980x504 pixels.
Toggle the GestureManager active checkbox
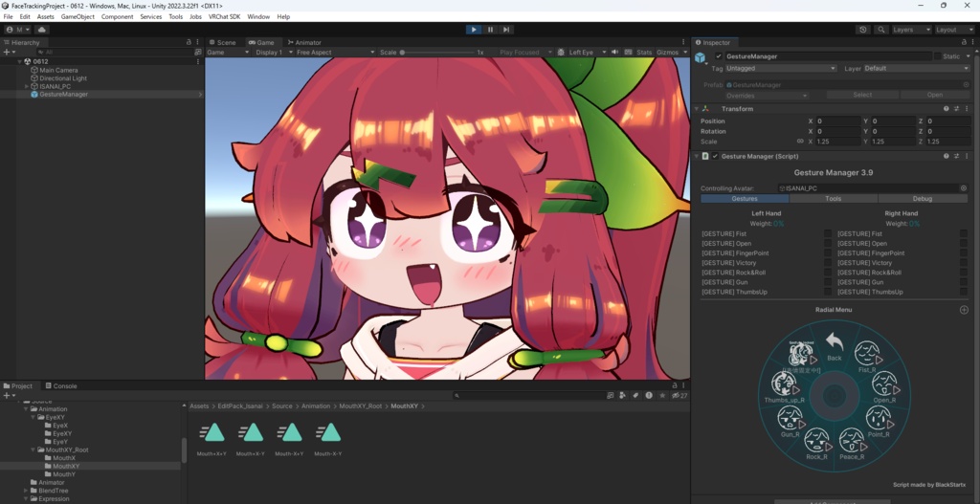[x=718, y=56]
